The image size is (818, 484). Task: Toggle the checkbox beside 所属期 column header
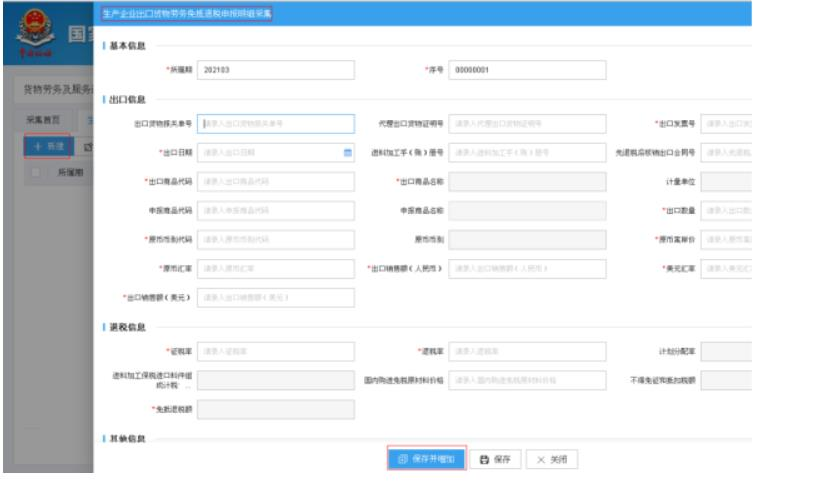38,173
